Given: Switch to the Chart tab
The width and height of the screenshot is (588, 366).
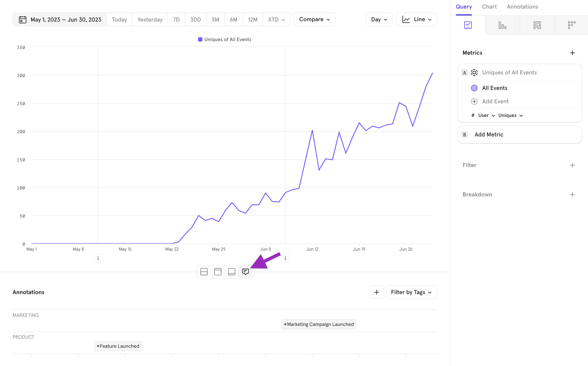Looking at the screenshot, I should click(x=489, y=6).
